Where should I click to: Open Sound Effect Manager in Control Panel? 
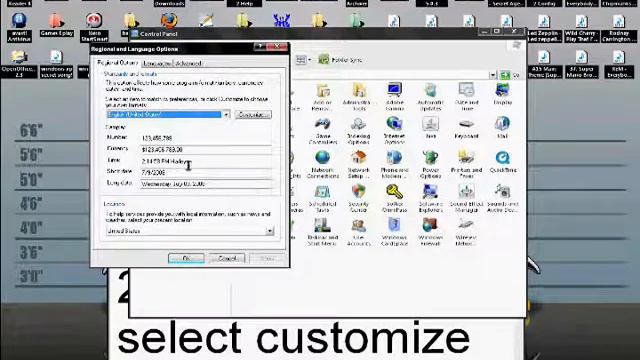466,198
